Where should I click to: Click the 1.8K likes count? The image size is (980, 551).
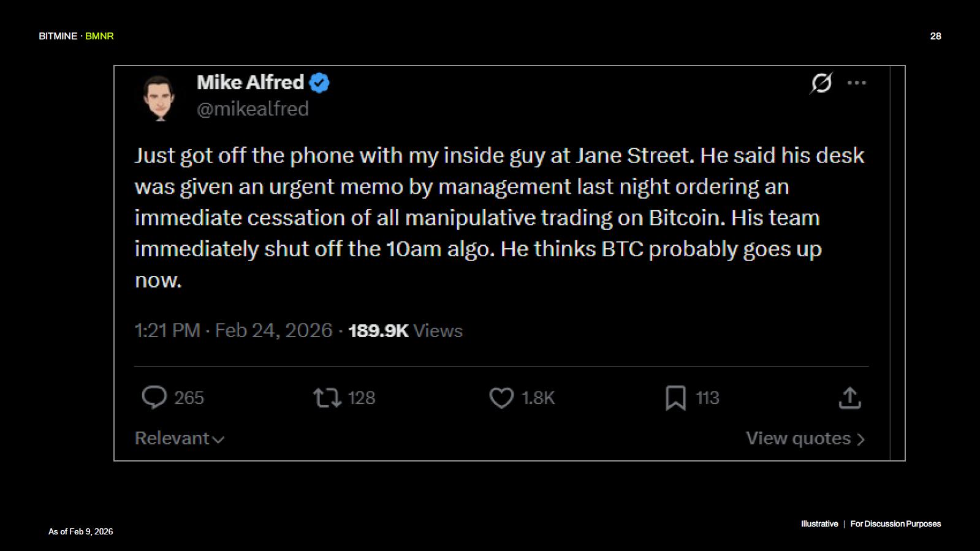click(x=538, y=398)
